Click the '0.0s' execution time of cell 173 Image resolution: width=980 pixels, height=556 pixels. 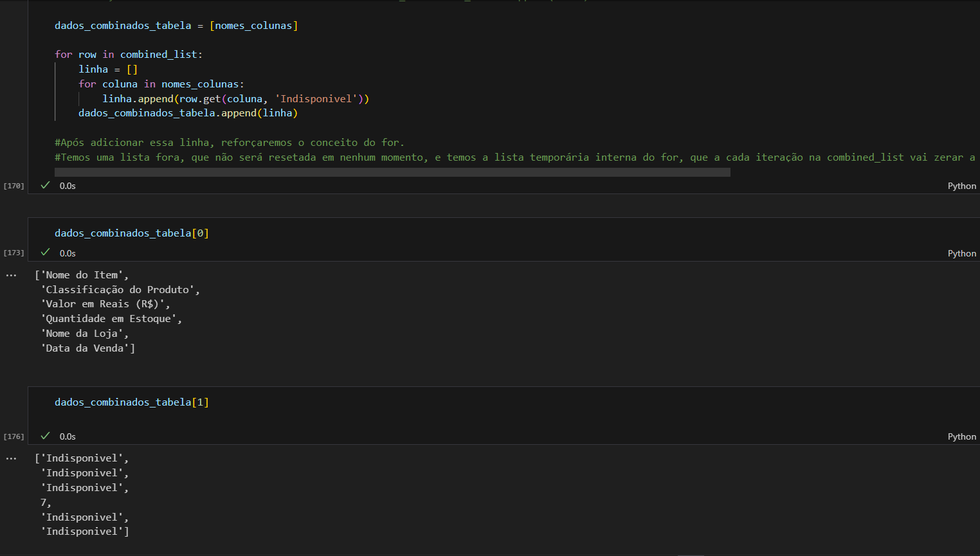[x=68, y=253]
